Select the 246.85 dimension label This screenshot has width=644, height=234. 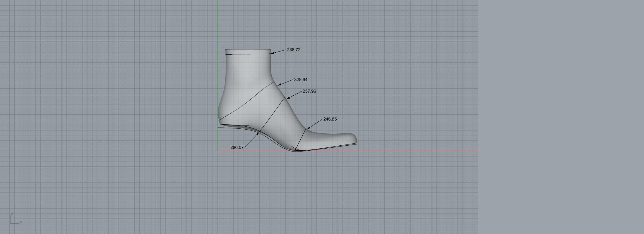pyautogui.click(x=330, y=119)
